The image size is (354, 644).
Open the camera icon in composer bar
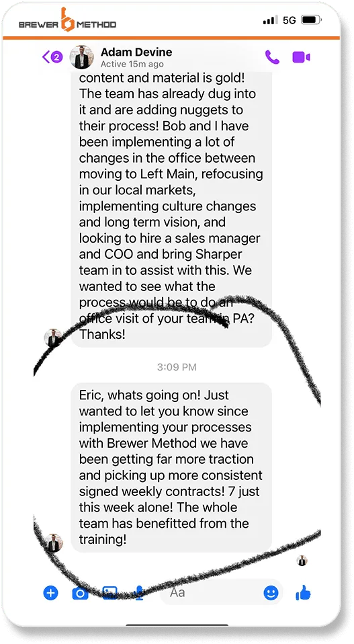80,593
